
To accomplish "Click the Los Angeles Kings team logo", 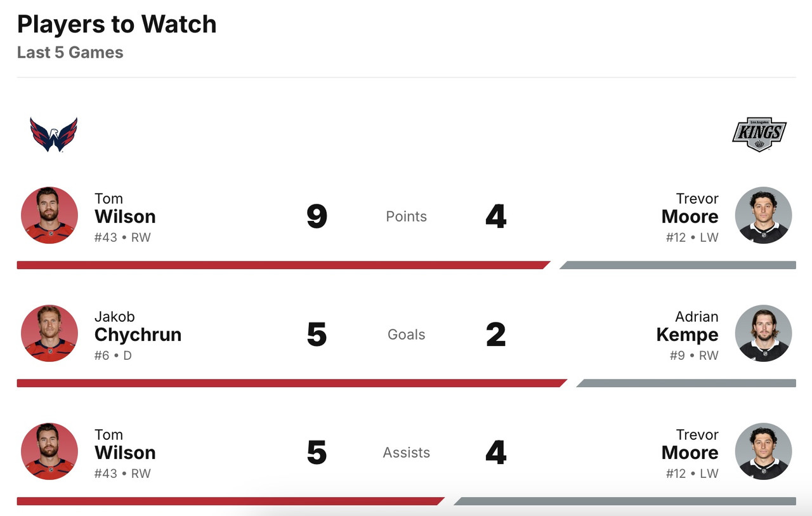I will (x=759, y=135).
